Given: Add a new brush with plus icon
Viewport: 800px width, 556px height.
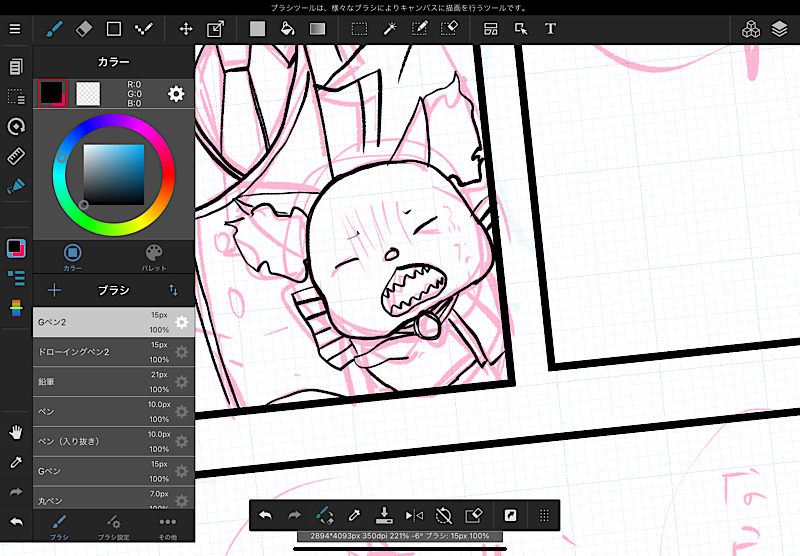Looking at the screenshot, I should click(x=54, y=290).
